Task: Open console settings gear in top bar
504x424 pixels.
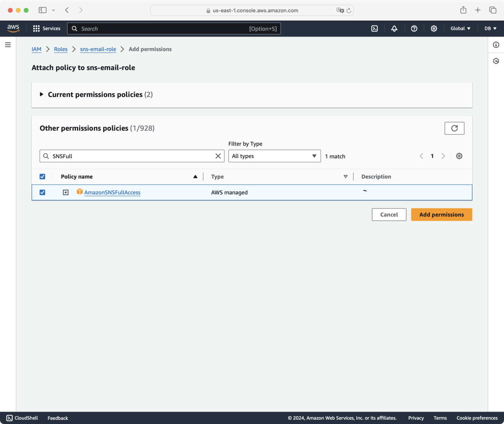Action: coord(434,29)
